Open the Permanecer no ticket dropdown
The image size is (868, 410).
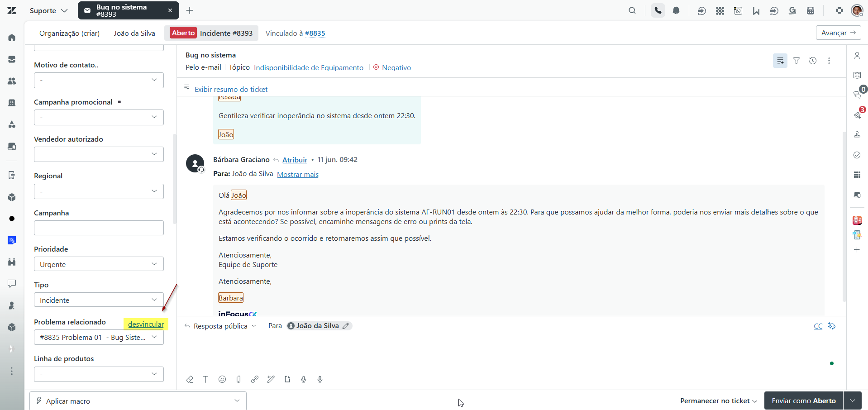pos(719,401)
